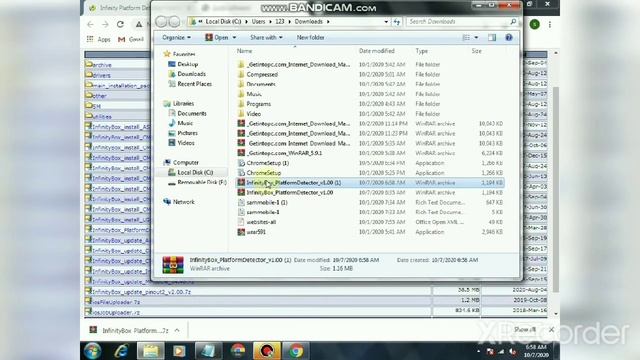Click WinRAR icon of InfinityBox_PlatformDetector_v1.00 (1)

pos(241,182)
